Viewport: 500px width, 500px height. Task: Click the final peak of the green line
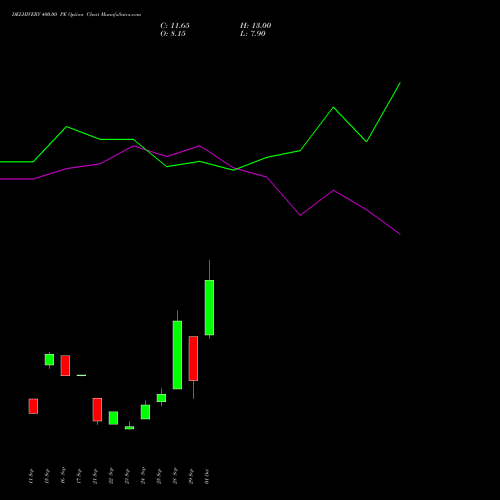click(x=400, y=83)
